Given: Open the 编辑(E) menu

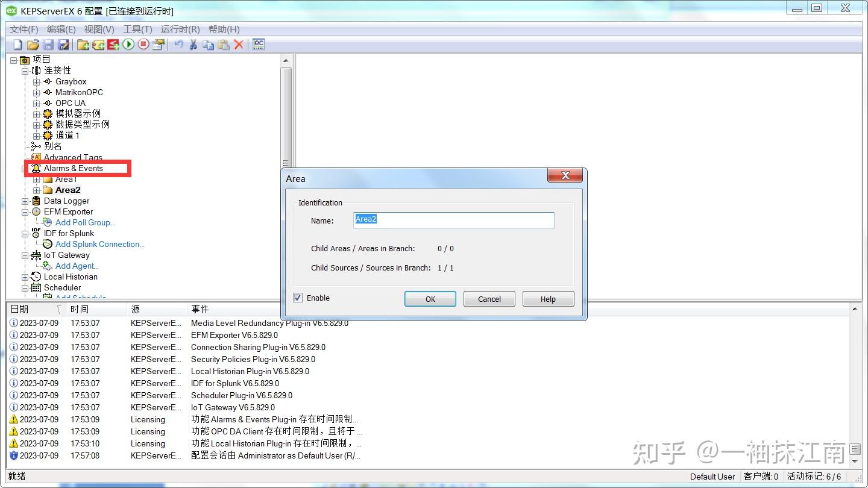Looking at the screenshot, I should 61,29.
